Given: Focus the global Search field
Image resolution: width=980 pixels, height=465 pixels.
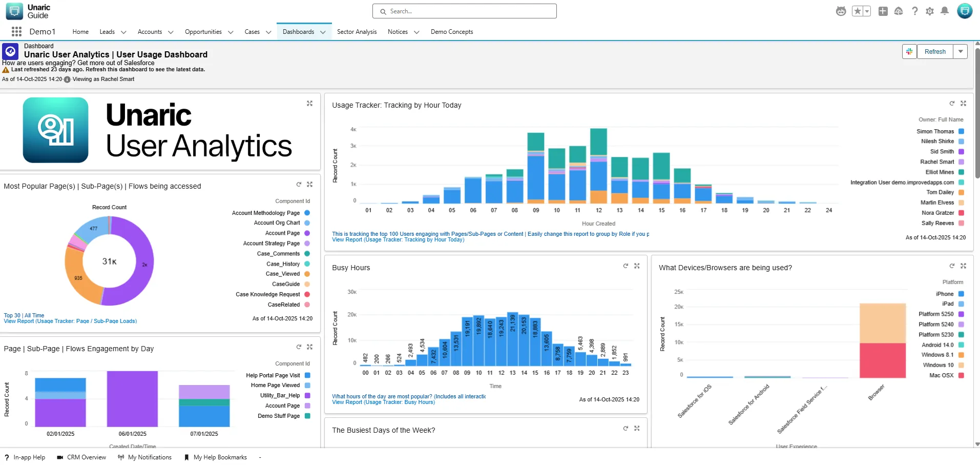Looking at the screenshot, I should (x=465, y=11).
